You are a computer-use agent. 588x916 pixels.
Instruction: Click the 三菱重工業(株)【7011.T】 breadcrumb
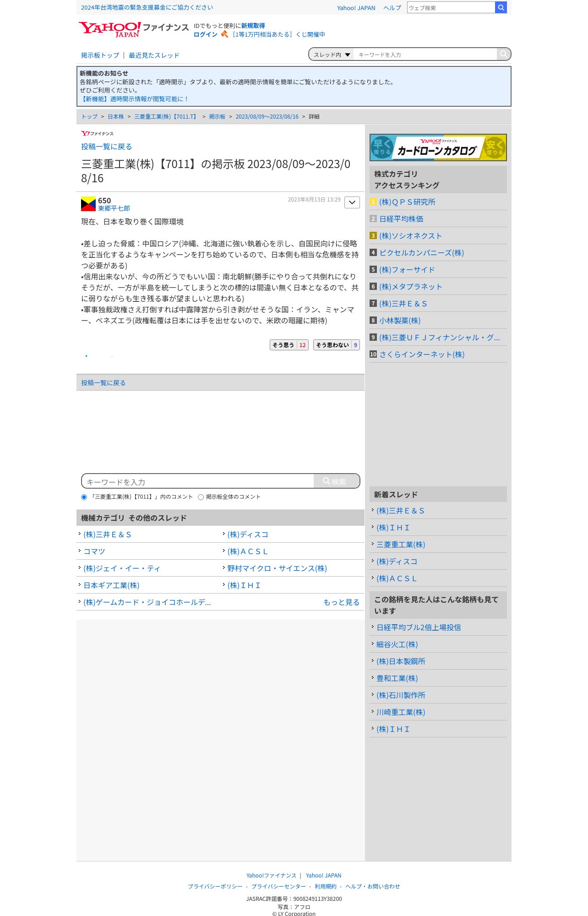[166, 117]
